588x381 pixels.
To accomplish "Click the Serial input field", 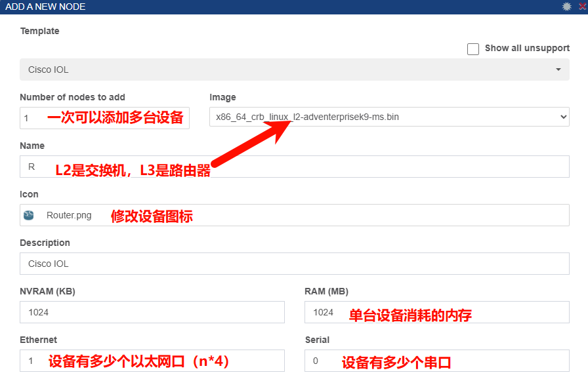I will 437,361.
